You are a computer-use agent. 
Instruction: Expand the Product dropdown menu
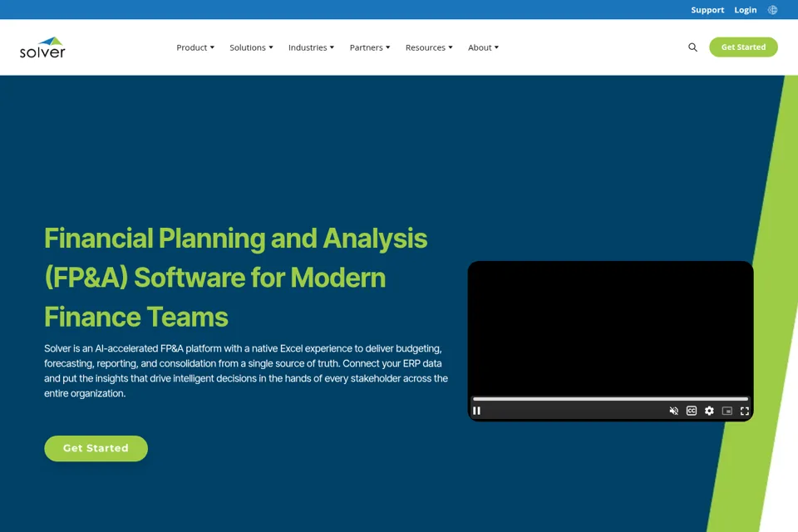pos(195,47)
